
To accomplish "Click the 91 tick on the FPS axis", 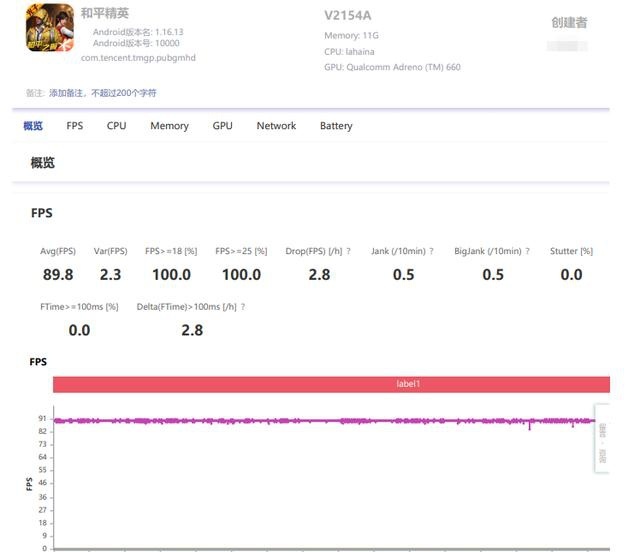I will (42, 418).
